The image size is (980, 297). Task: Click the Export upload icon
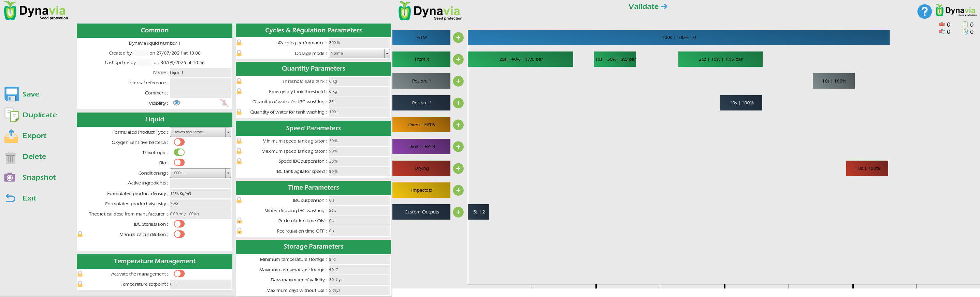coord(11,136)
